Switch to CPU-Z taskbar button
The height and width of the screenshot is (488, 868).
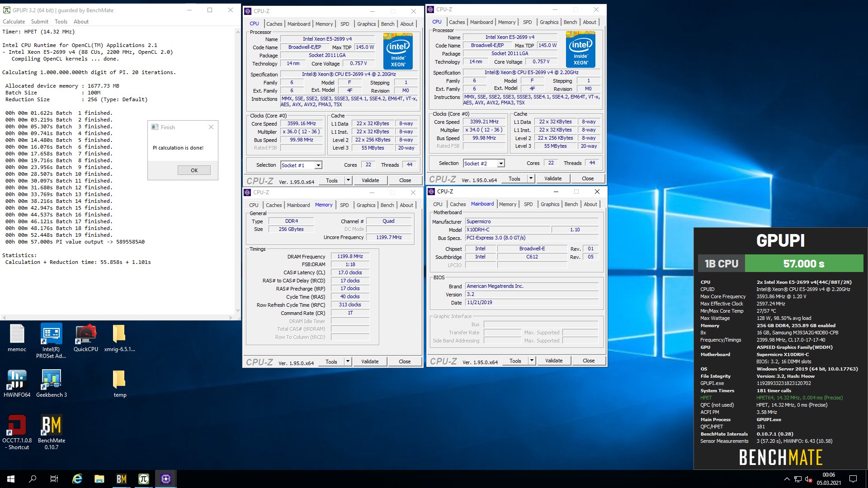(166, 479)
